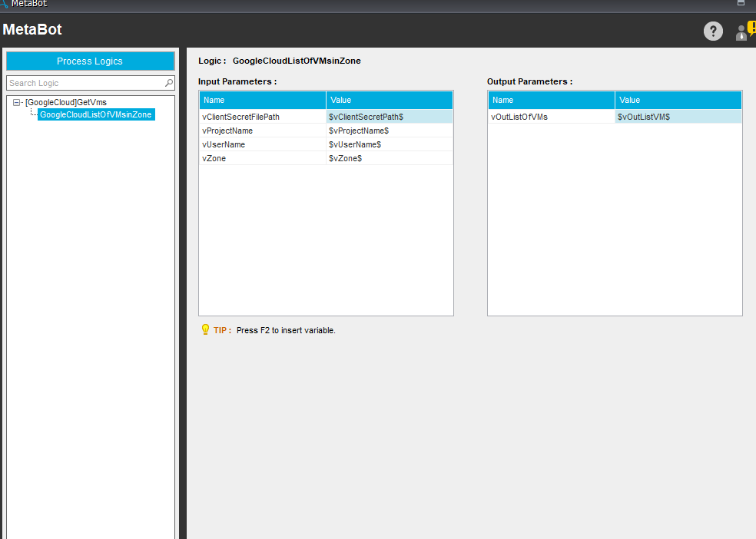Open the Help question mark icon

coord(713,31)
